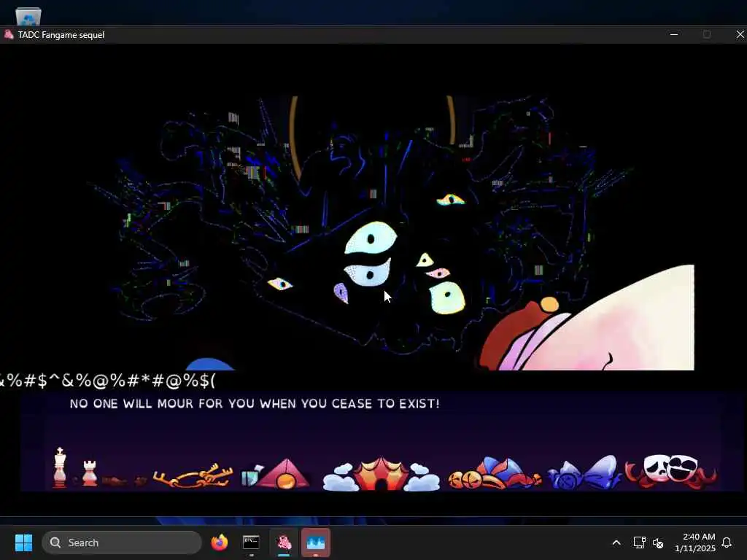Minimize the TADC Fangame sequel window
The width and height of the screenshot is (747, 560).
tap(673, 35)
